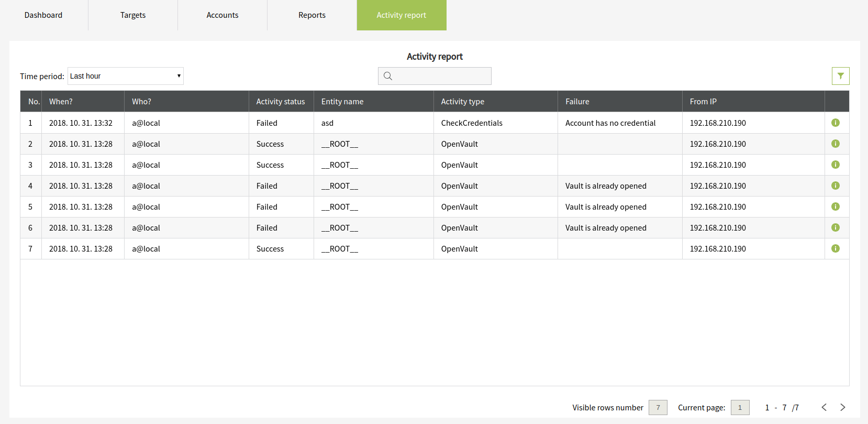Image resolution: width=868 pixels, height=424 pixels.
Task: Open the filter icon button
Action: (840, 76)
